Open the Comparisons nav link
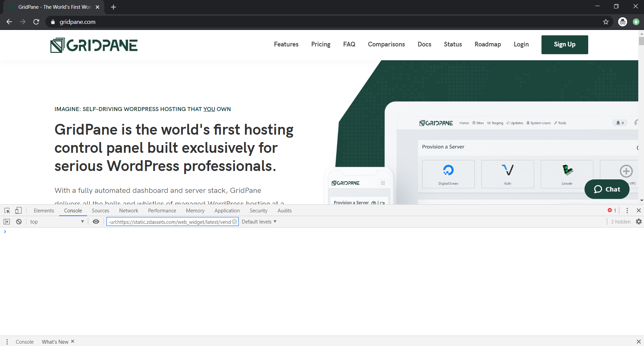Image resolution: width=644 pixels, height=346 pixels. pyautogui.click(x=386, y=44)
